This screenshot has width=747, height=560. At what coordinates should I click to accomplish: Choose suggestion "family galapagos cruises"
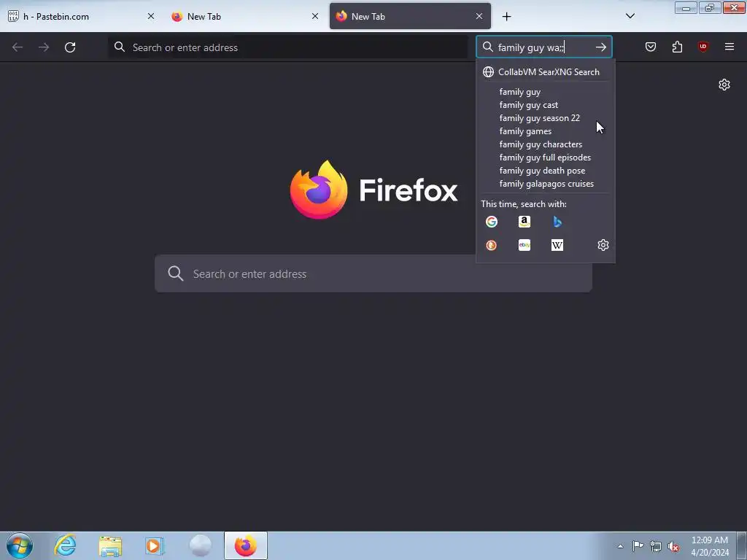[x=546, y=183]
